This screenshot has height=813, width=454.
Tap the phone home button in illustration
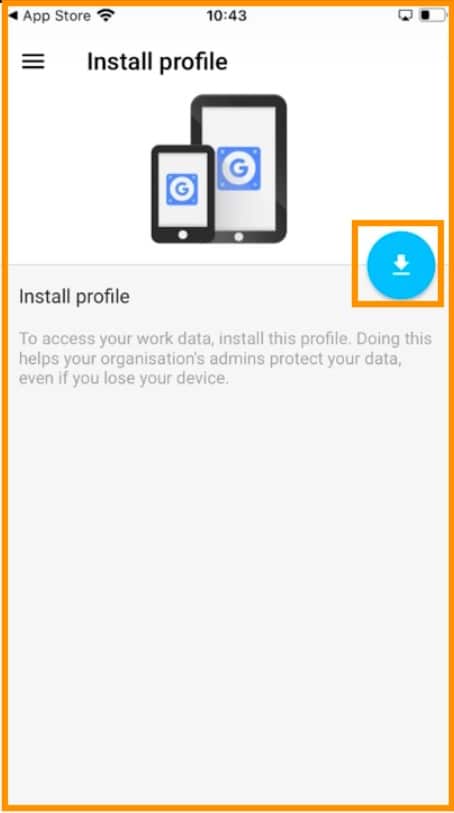point(182,235)
